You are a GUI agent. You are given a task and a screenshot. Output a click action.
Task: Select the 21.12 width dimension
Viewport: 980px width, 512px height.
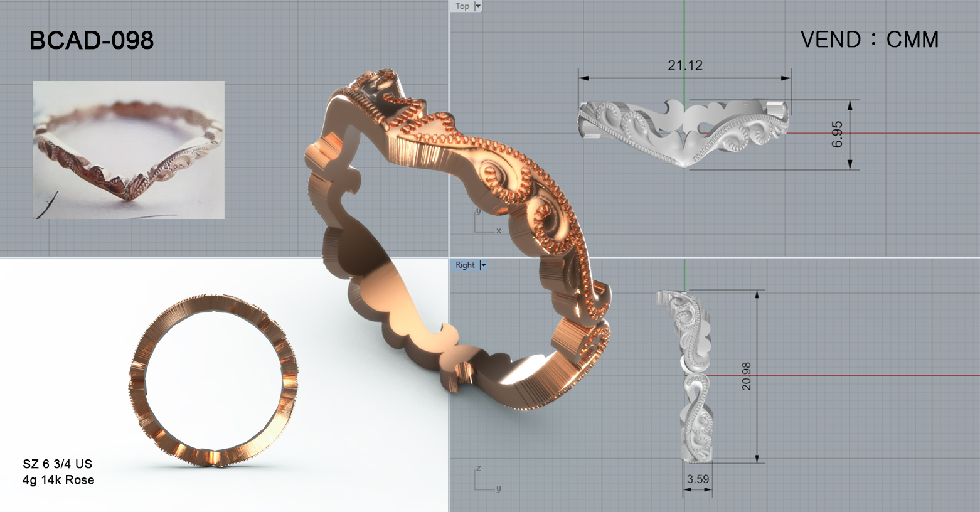[x=685, y=65]
